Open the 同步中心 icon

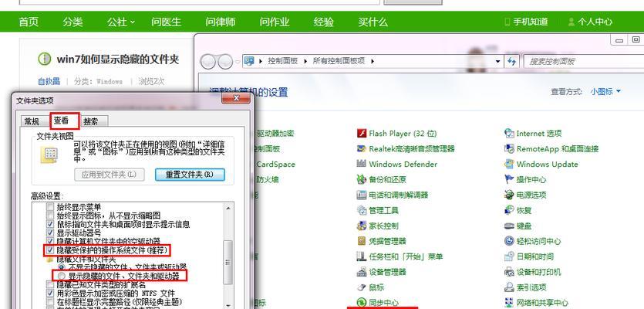[361, 302]
